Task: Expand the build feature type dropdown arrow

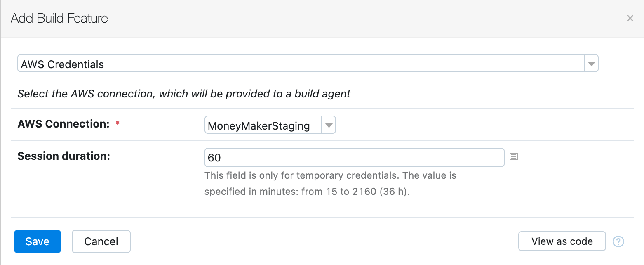Action: (591, 64)
